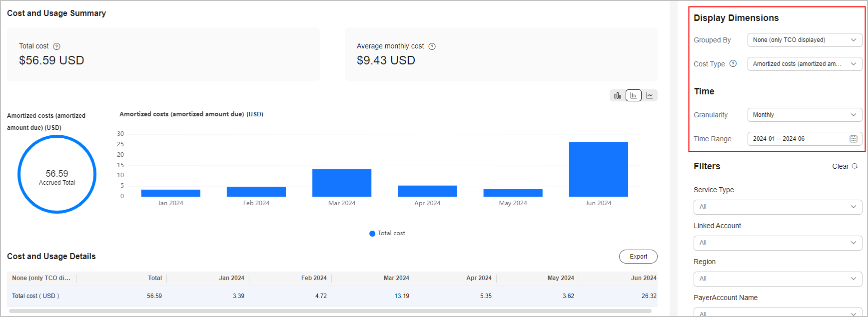Switch to the line chart view
Viewport: 868px width, 317px height.
(x=650, y=95)
